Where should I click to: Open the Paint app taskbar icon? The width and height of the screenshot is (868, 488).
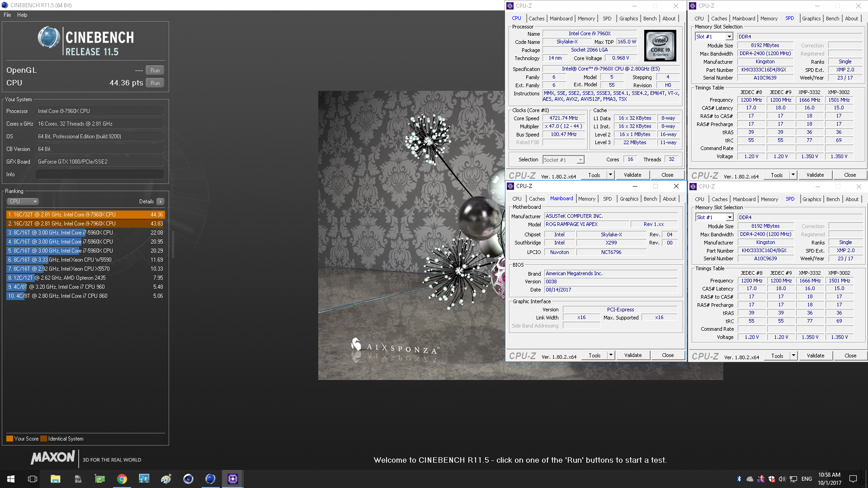(166, 479)
